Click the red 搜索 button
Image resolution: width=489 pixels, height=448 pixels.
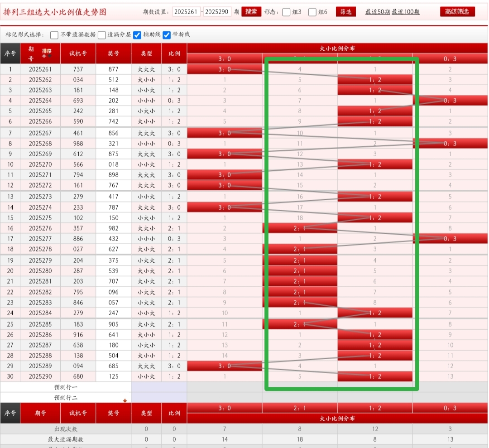(251, 12)
